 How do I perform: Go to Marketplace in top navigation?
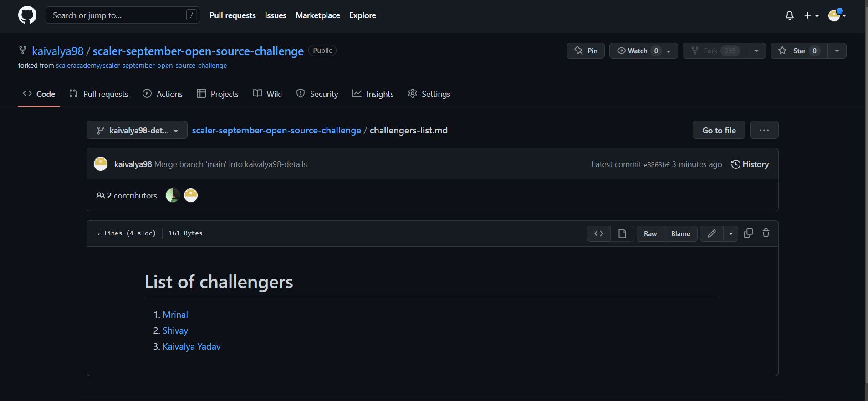click(318, 15)
